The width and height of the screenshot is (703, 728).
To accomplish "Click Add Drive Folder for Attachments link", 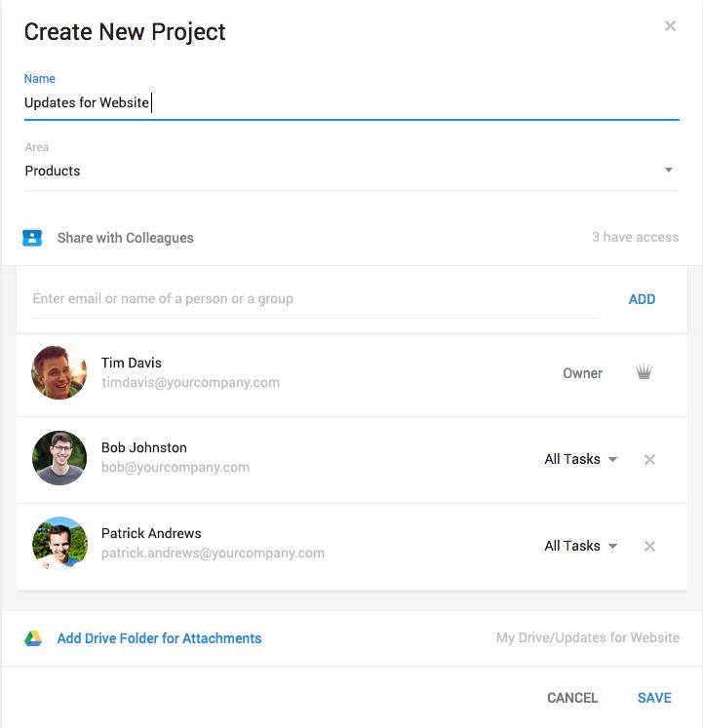I will 159,638.
